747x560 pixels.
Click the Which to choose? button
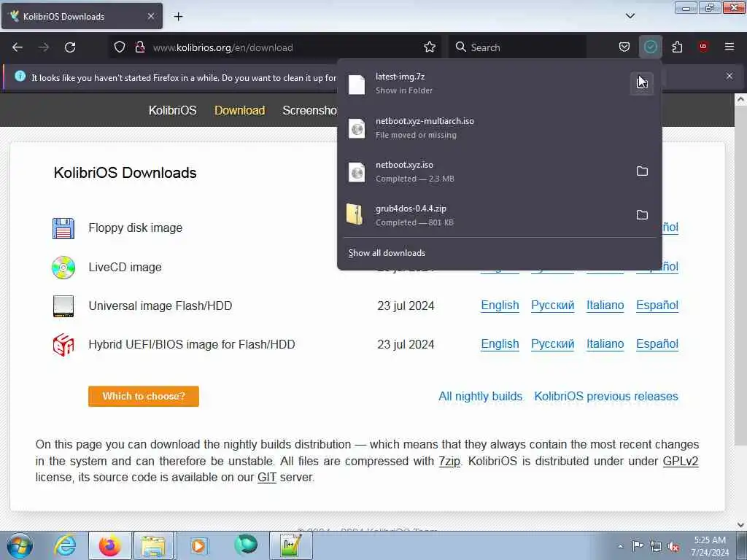[x=144, y=396]
